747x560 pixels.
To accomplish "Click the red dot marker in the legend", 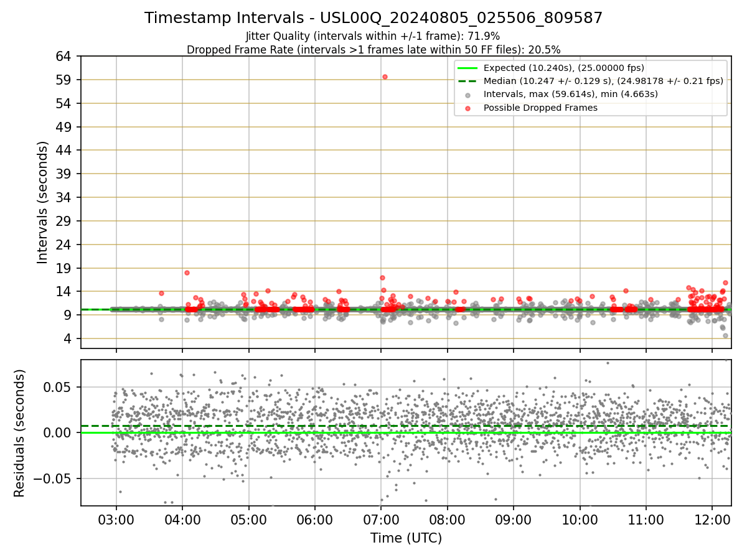I will pyautogui.click(x=468, y=108).
